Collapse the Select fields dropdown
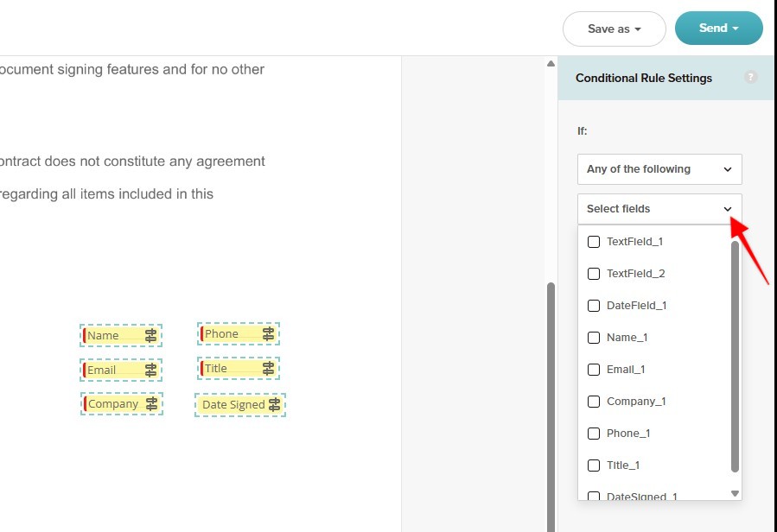The height and width of the screenshot is (532, 777). (659, 209)
